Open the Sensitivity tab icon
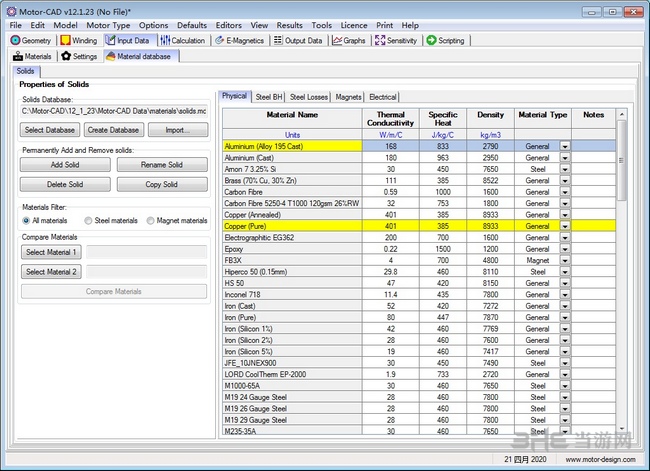Image resolution: width=650 pixels, height=471 pixels. coord(380,40)
